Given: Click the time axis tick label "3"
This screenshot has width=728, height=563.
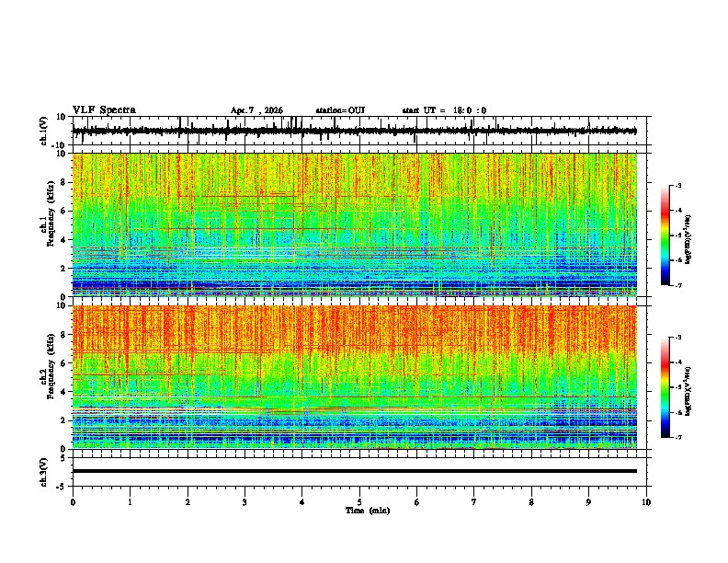Looking at the screenshot, I should (245, 502).
